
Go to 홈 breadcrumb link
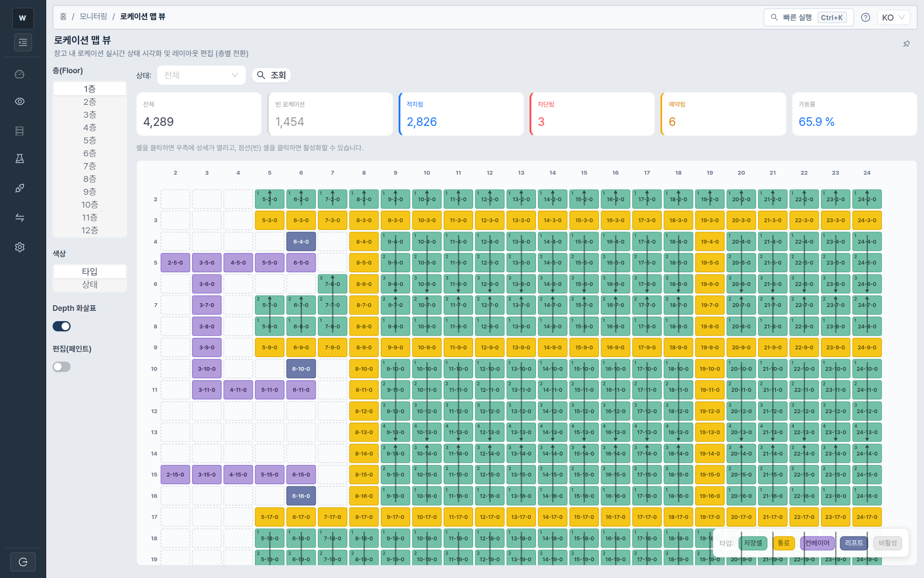click(63, 17)
